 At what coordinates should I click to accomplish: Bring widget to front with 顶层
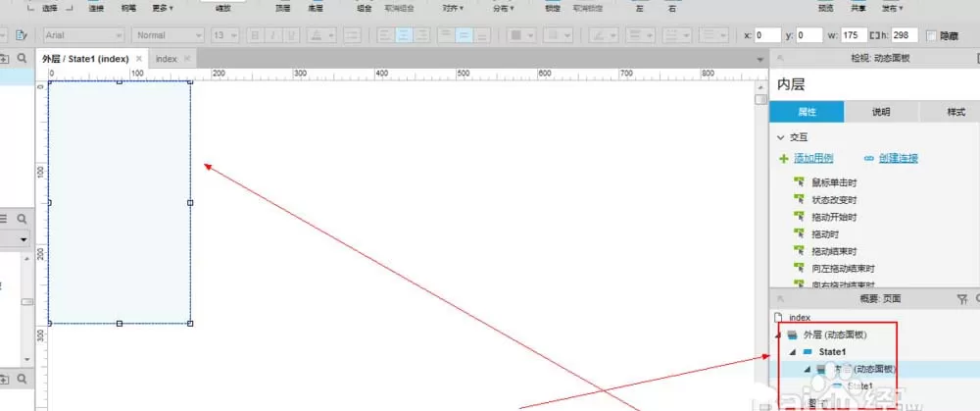283,9
